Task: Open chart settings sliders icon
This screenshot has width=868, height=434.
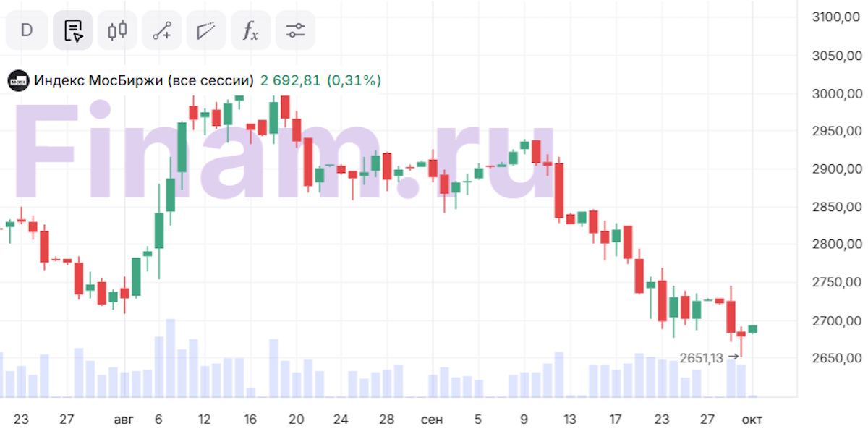Action: point(295,30)
